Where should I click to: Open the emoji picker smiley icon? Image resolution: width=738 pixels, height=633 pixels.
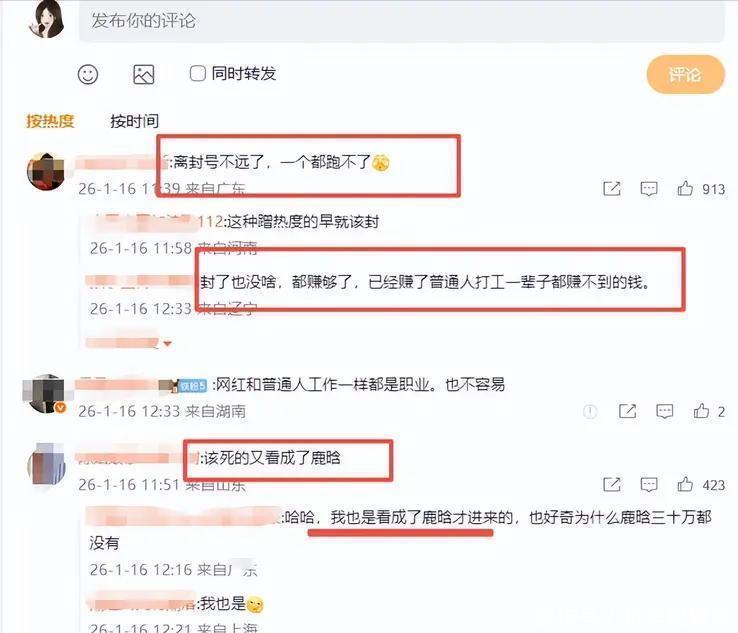coord(88,74)
